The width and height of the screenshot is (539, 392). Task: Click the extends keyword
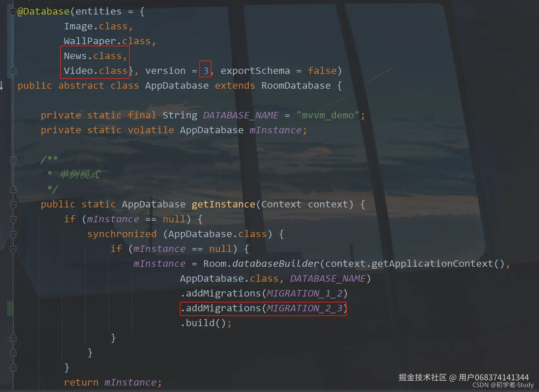click(x=235, y=85)
